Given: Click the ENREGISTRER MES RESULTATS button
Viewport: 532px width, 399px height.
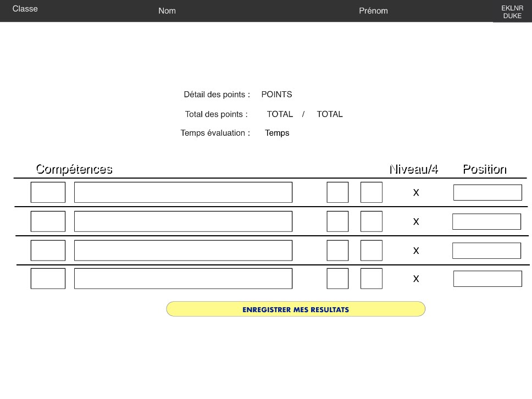Looking at the screenshot, I should [296, 309].
